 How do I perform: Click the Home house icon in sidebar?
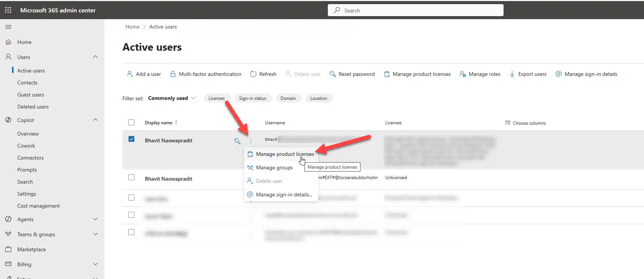(x=8, y=42)
